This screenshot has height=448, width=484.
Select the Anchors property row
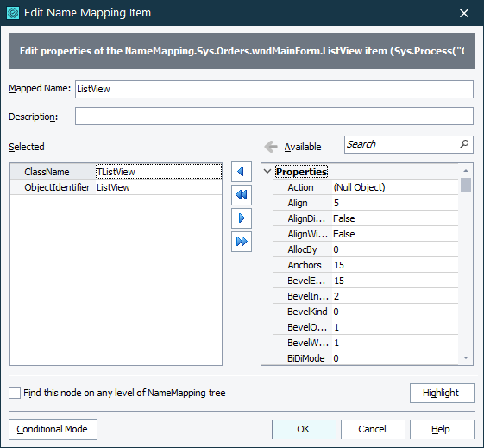[366, 265]
